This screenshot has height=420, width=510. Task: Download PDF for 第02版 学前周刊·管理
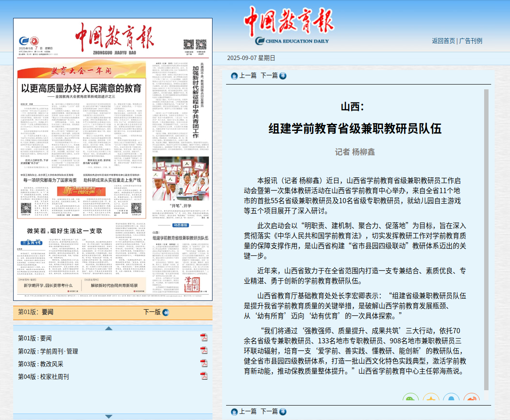click(204, 350)
